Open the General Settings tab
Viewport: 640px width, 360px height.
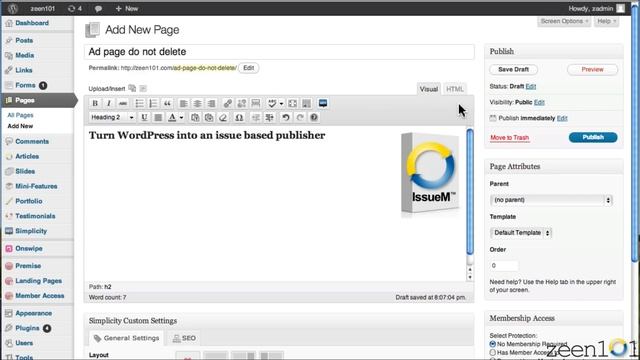tap(127, 338)
